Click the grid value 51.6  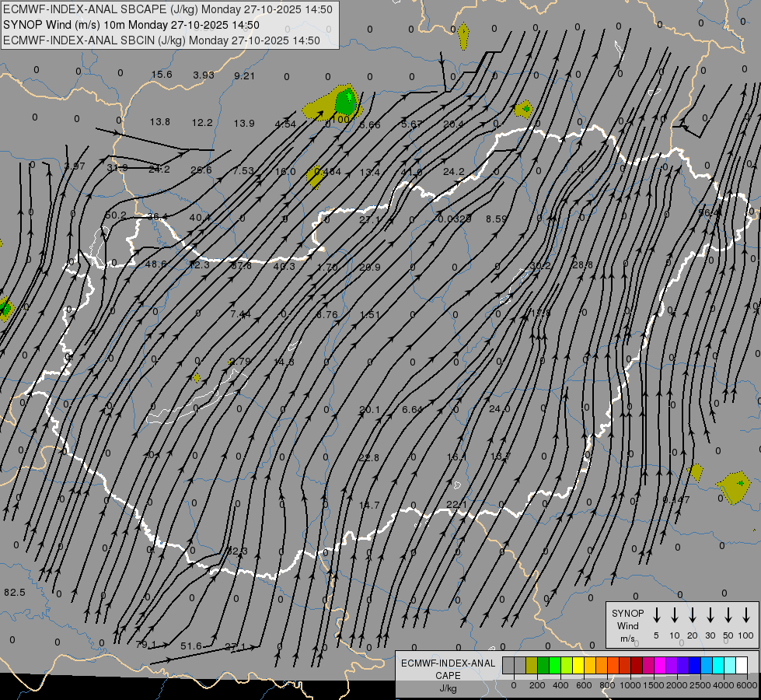click(190, 646)
